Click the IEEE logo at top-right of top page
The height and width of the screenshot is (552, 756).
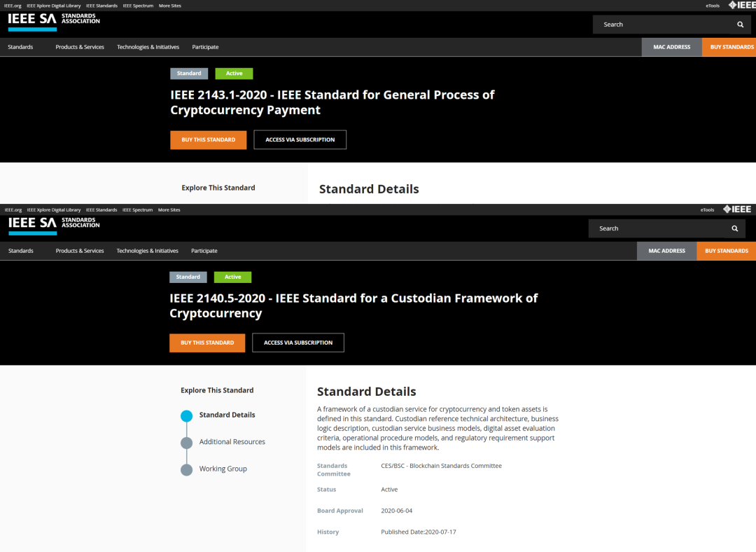[742, 6]
